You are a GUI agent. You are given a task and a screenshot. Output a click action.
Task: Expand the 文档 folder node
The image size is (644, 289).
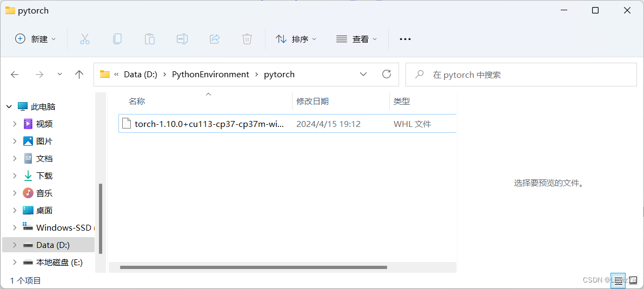pos(15,158)
